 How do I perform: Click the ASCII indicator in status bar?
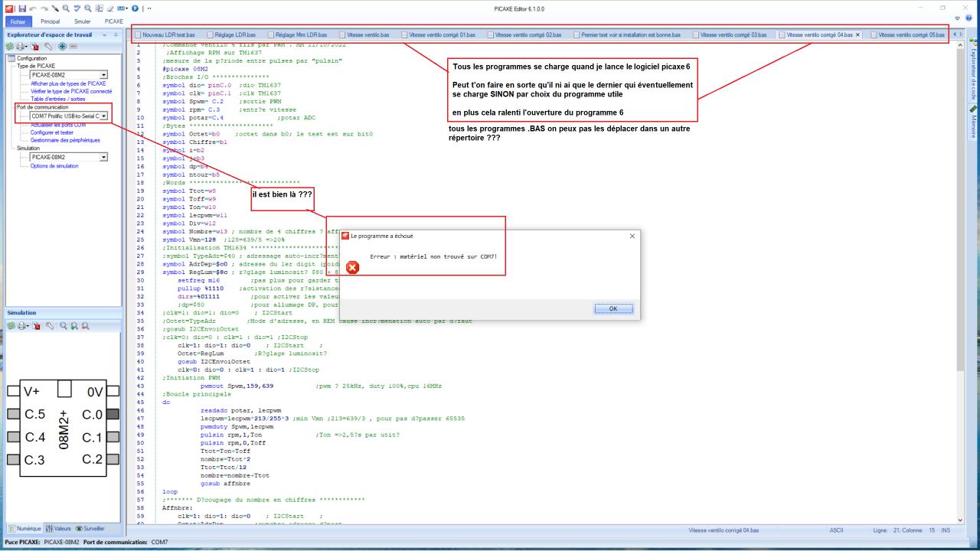point(837,530)
